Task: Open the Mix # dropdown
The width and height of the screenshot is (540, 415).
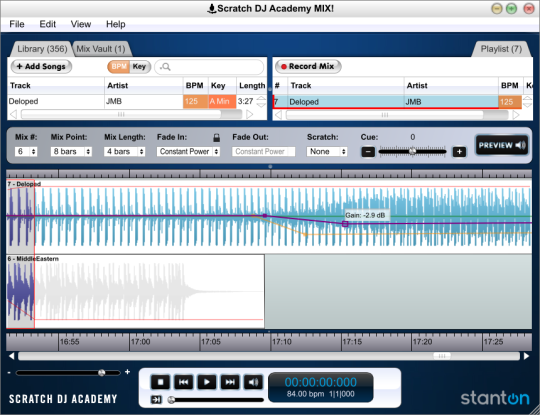Action: click(26, 152)
